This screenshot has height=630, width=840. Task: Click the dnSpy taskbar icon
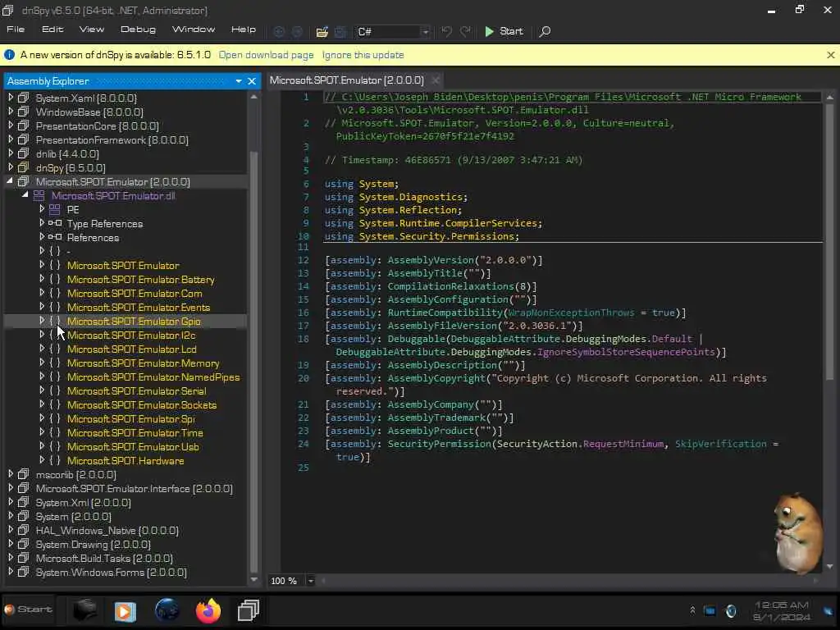248,610
